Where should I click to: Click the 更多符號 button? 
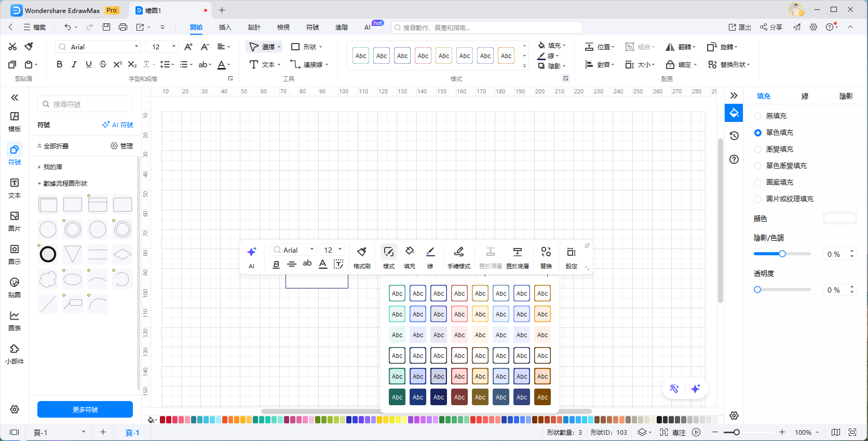point(85,409)
